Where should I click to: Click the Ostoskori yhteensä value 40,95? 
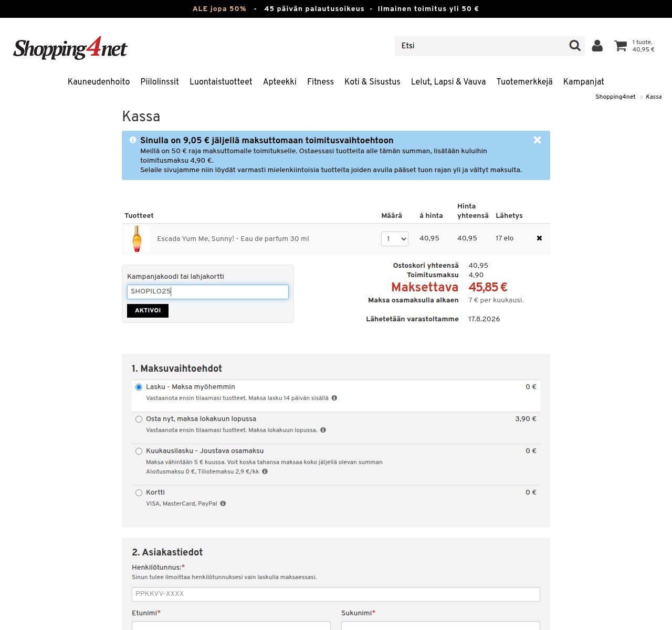tap(478, 266)
